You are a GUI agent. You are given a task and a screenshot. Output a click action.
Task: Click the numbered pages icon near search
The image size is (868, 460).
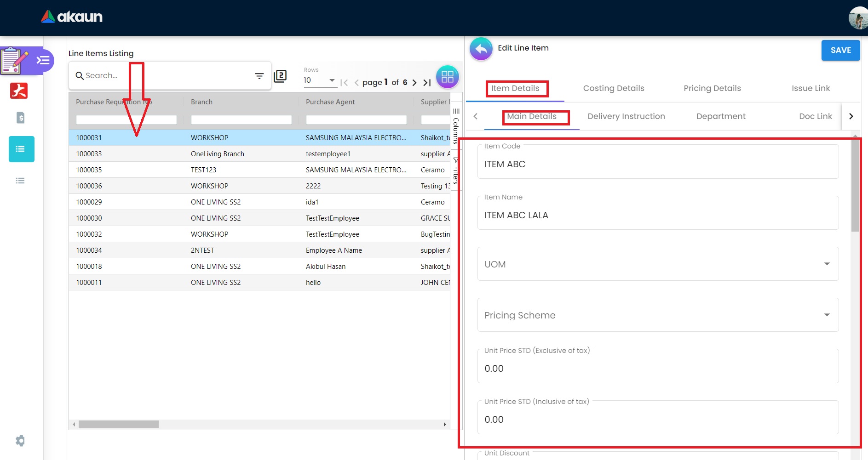pos(280,76)
